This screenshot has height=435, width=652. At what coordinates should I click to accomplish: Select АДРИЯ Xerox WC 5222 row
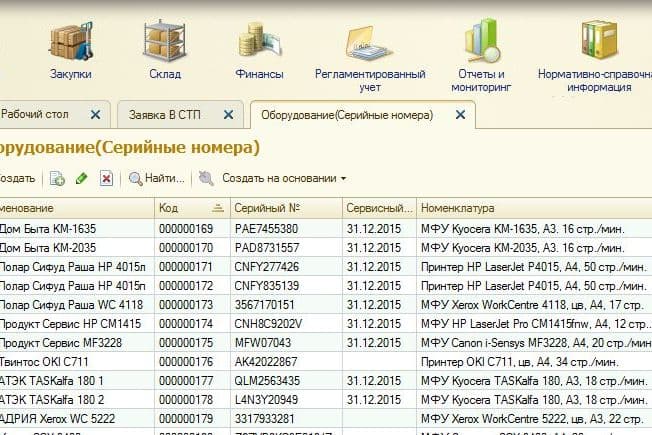click(x=326, y=419)
